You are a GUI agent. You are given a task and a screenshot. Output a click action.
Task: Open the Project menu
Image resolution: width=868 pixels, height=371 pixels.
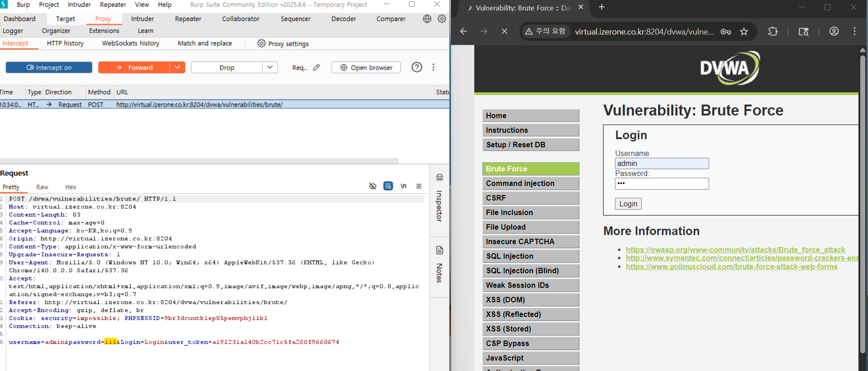click(49, 5)
